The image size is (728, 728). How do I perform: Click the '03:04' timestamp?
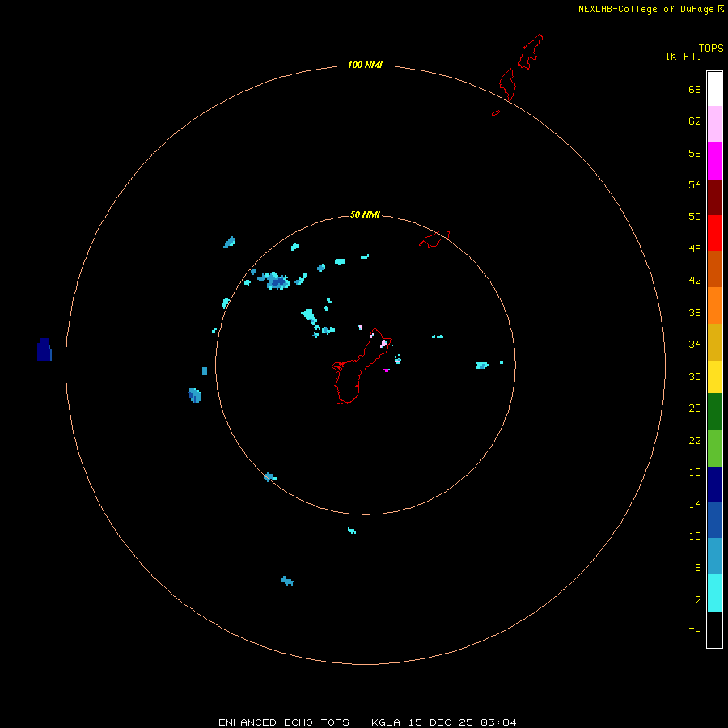498,722
